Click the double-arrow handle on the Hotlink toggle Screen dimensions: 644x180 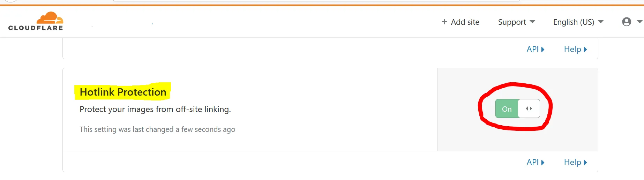tap(529, 109)
